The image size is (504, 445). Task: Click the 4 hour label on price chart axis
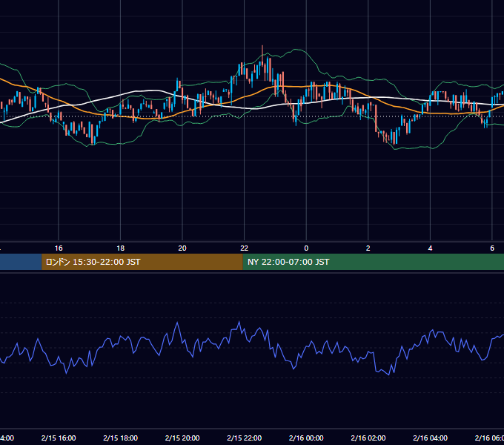430,248
